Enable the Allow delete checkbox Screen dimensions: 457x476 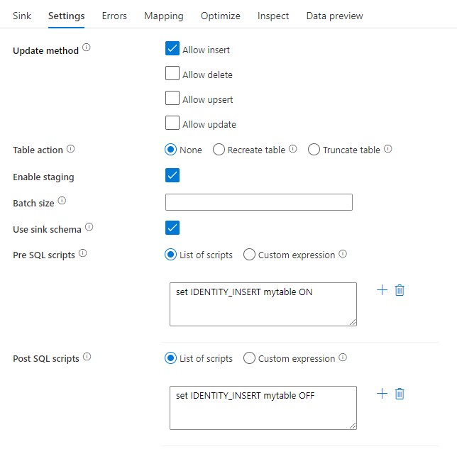click(172, 74)
